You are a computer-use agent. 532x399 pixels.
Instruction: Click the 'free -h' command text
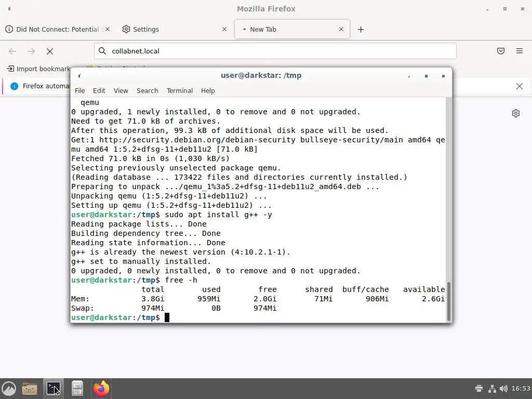181,280
